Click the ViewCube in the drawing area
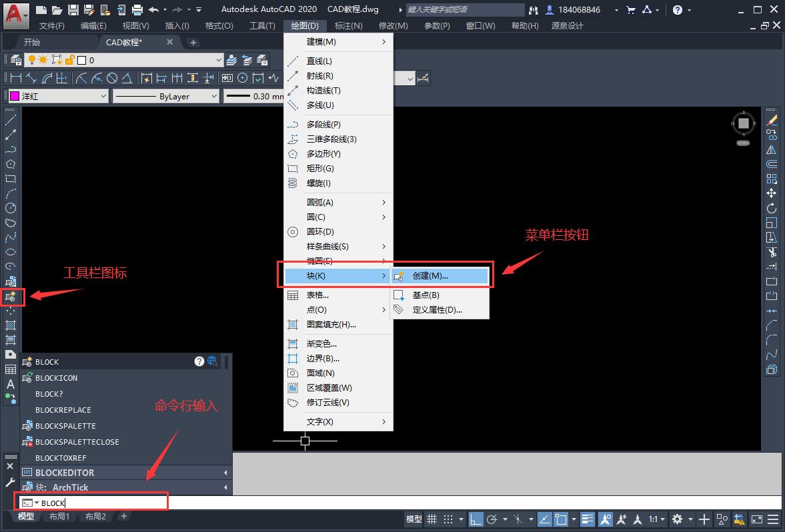This screenshot has height=532, width=785. click(x=744, y=123)
